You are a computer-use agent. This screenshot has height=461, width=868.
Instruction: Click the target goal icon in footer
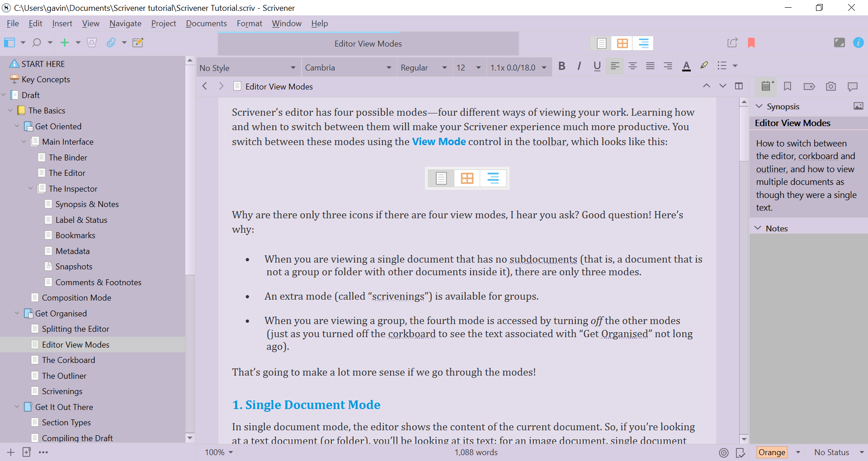pos(724,452)
